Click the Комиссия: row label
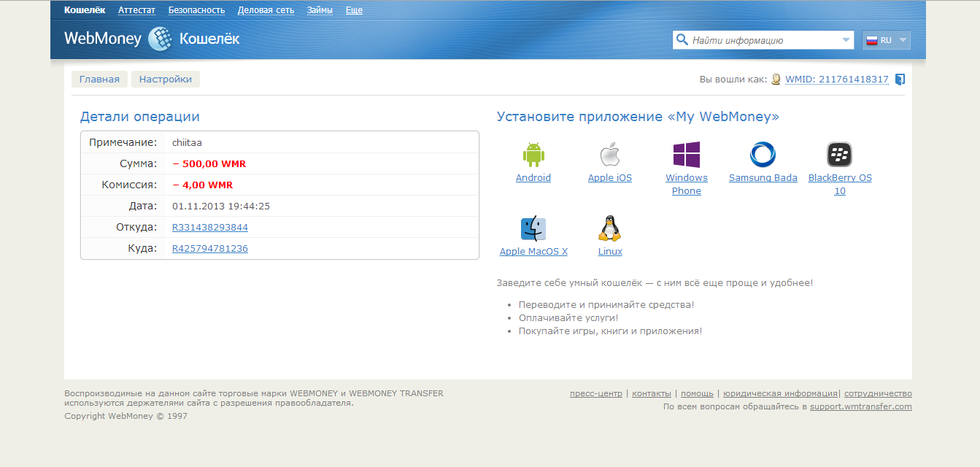The width and height of the screenshot is (980, 467). (130, 185)
